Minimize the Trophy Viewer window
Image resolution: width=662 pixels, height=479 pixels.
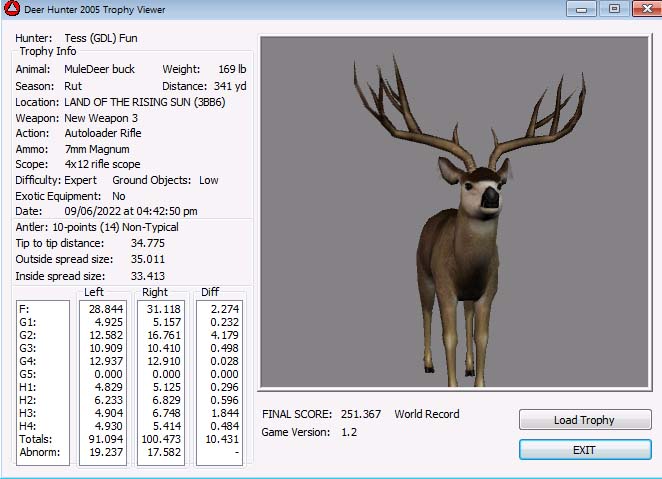click(581, 9)
